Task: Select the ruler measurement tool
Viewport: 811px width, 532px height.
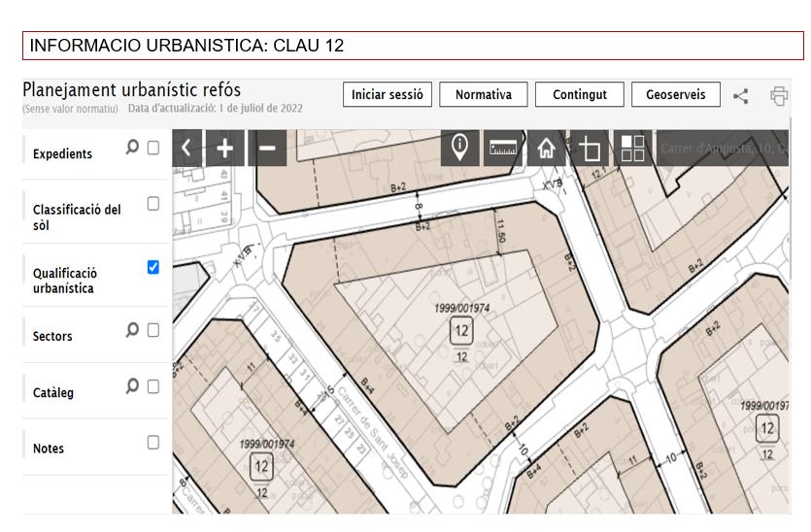Action: pyautogui.click(x=502, y=149)
